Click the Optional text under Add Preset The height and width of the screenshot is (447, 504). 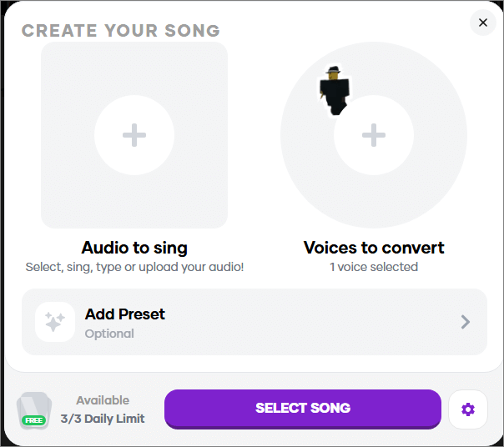pos(109,334)
